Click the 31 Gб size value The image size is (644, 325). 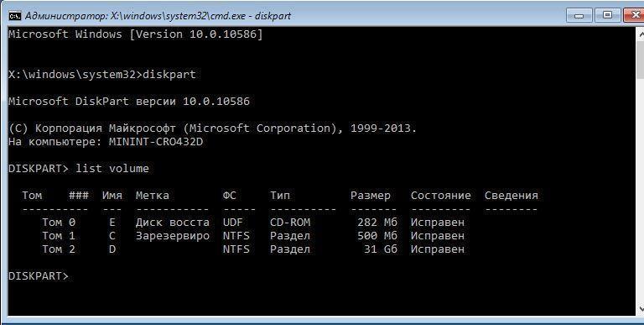coord(381,249)
